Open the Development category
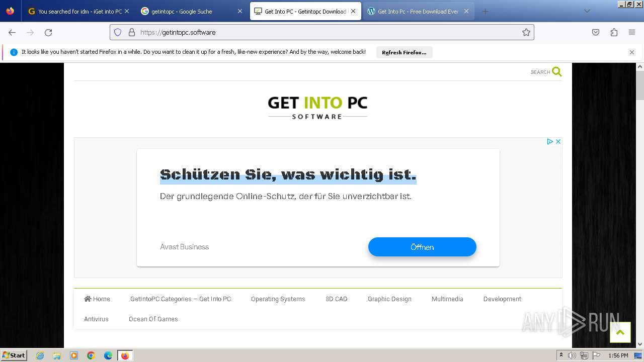 pyautogui.click(x=502, y=299)
